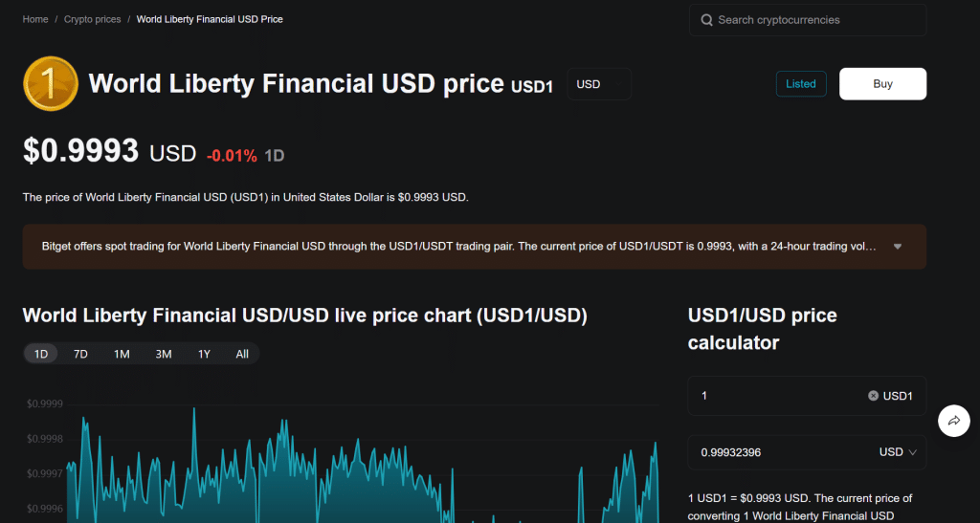Viewport: 980px width, 523px height.
Task: Click the price description sentence under the price
Action: pyautogui.click(x=246, y=197)
